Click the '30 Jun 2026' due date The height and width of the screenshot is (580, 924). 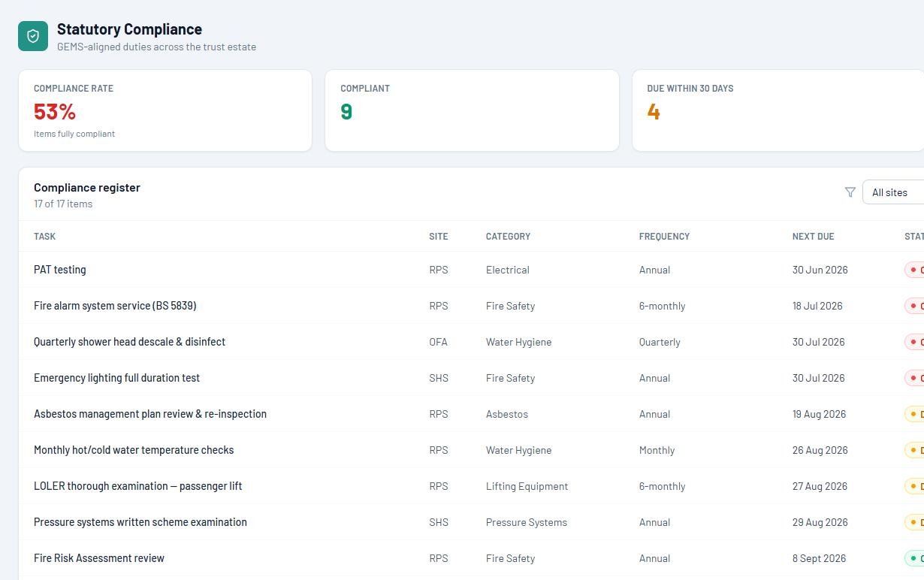[x=820, y=270]
